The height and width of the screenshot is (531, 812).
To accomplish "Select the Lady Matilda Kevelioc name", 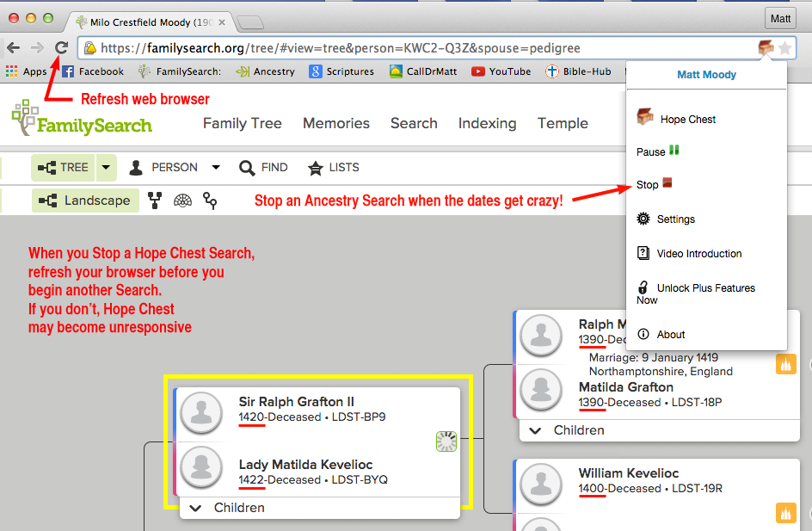I will coord(305,464).
